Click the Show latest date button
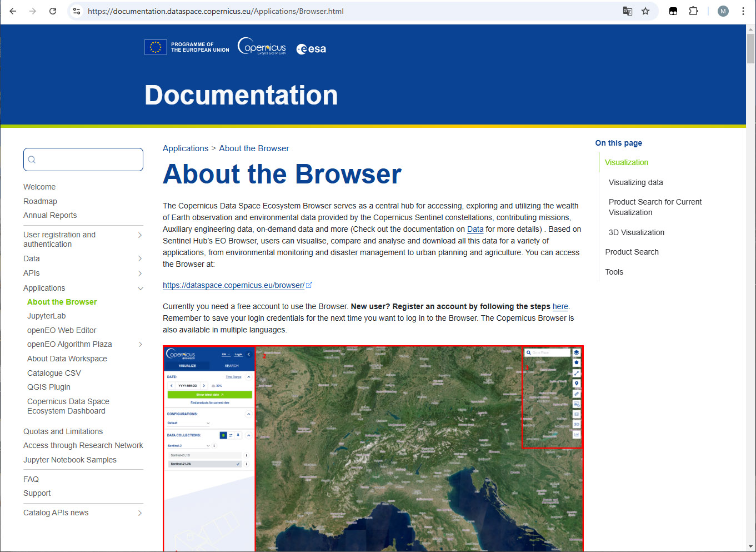Viewport: 756px width, 552px height. point(209,395)
